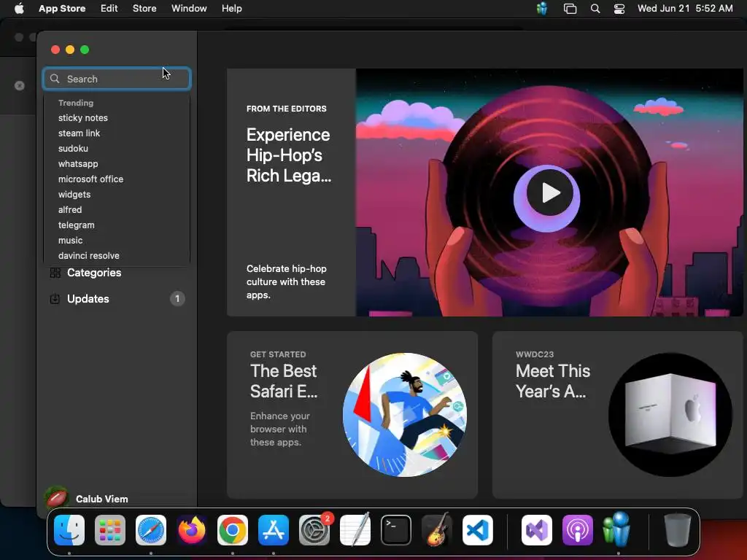Click the date and time in menu bar
This screenshot has width=747, height=560.
(x=685, y=8)
